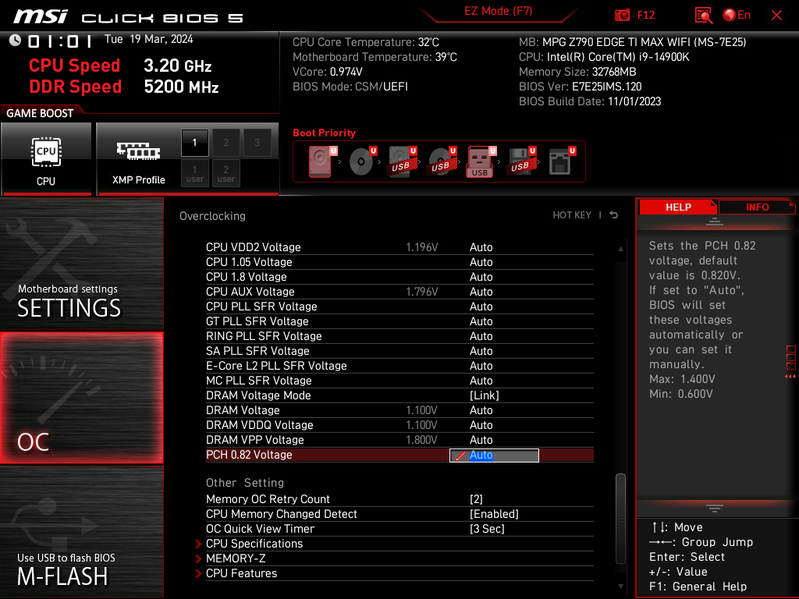The width and height of the screenshot is (799, 599).
Task: Select XMP profile 3
Action: [x=257, y=143]
